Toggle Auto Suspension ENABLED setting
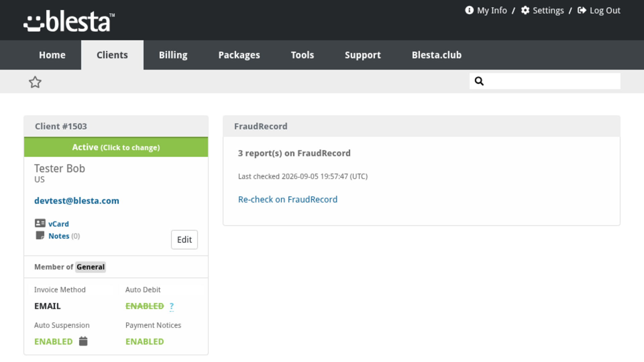The image size is (644, 362). point(53,342)
